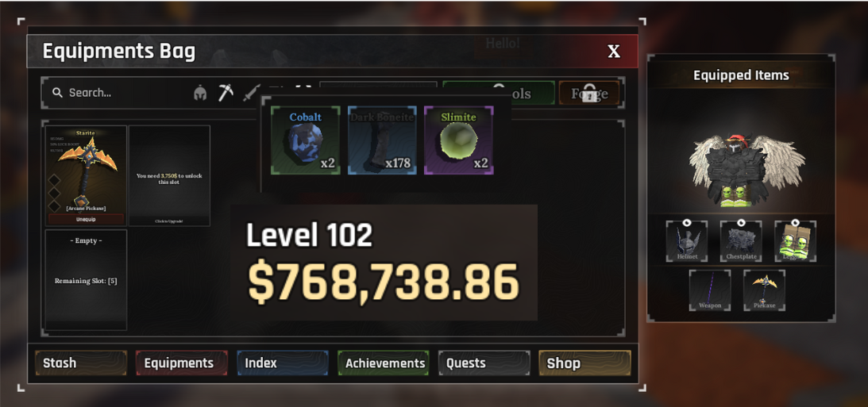Click the equipped Helmet slot
The image size is (868, 407).
(x=686, y=241)
